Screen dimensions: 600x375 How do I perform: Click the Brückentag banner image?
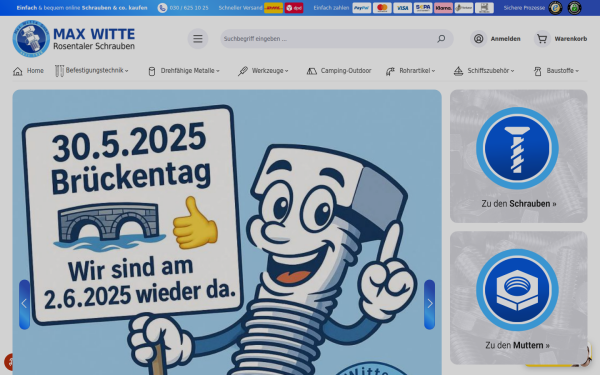coord(227,232)
